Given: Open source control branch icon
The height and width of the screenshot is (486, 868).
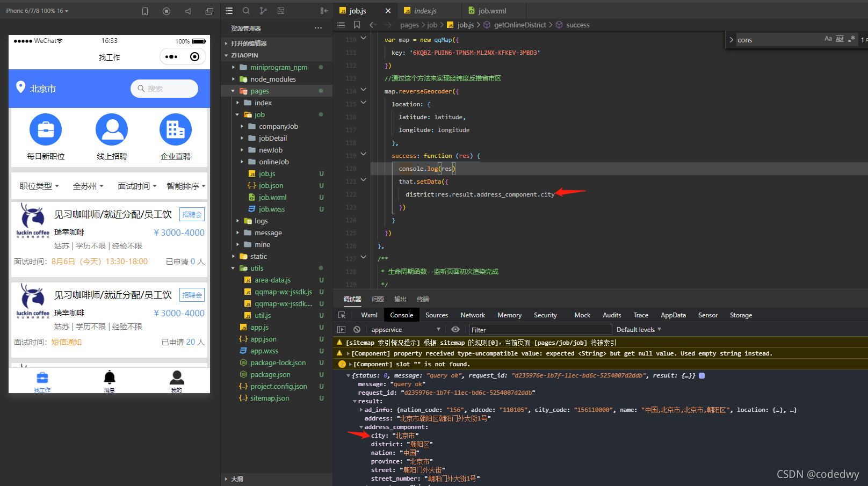Looking at the screenshot, I should tap(263, 11).
